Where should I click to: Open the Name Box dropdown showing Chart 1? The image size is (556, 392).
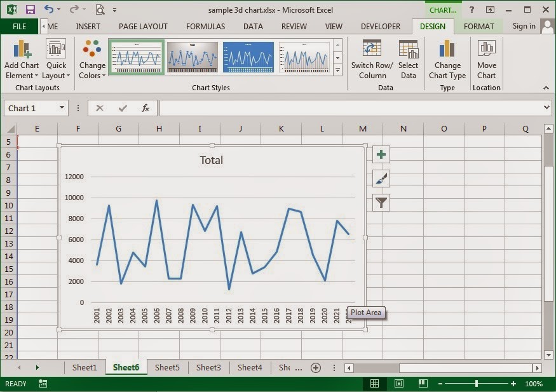click(x=61, y=107)
